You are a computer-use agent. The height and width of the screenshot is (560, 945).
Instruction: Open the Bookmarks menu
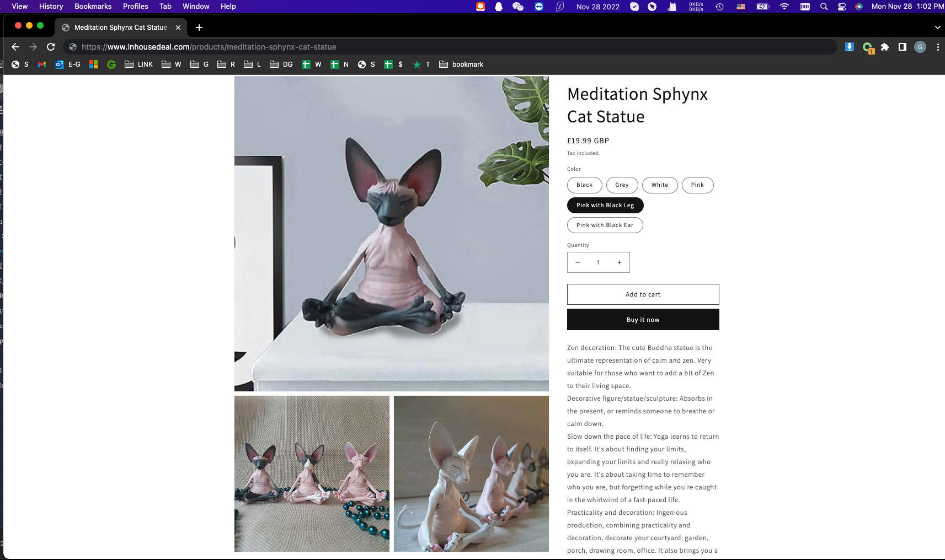(x=93, y=6)
